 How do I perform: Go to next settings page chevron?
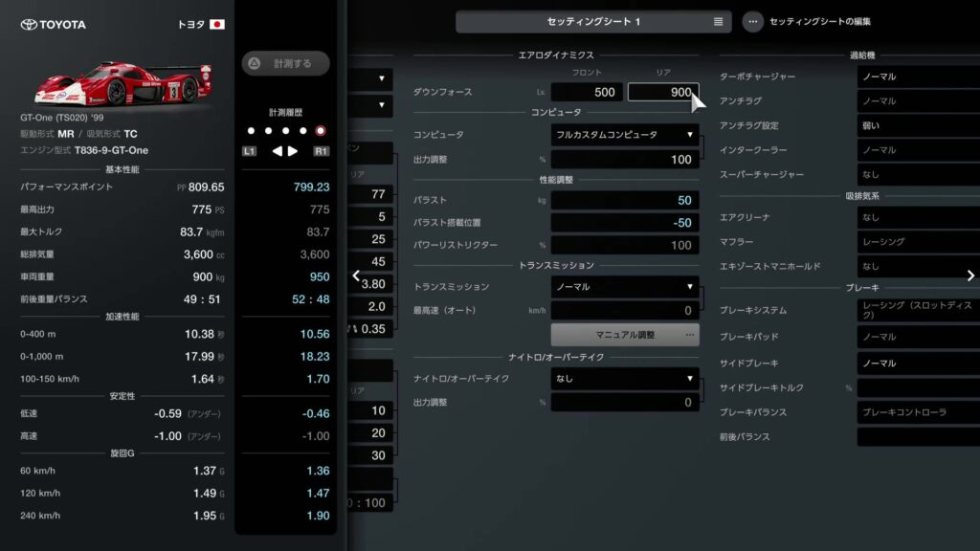(x=970, y=275)
